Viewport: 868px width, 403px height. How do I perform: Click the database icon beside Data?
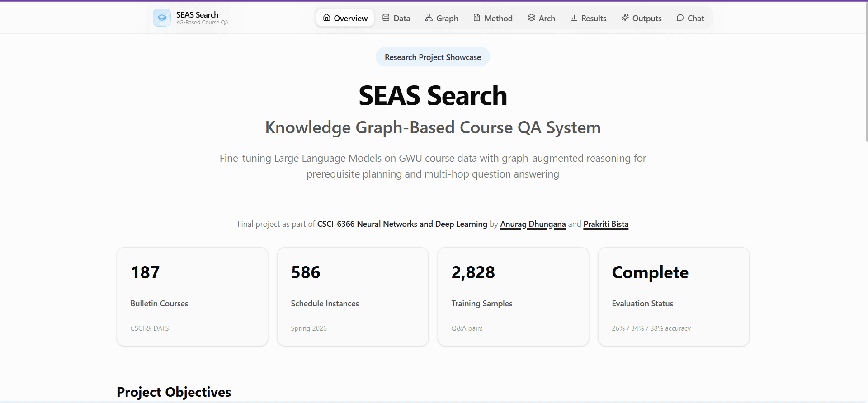[x=386, y=18]
